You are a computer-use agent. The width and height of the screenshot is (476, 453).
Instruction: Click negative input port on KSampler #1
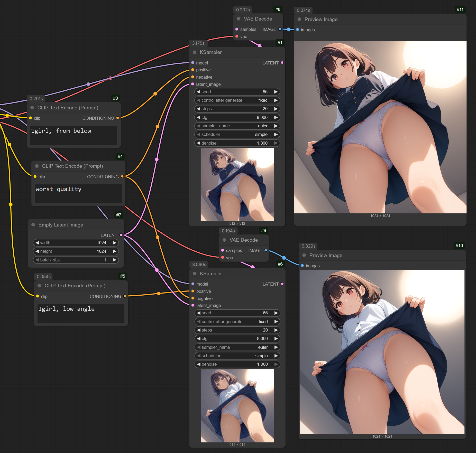[193, 77]
